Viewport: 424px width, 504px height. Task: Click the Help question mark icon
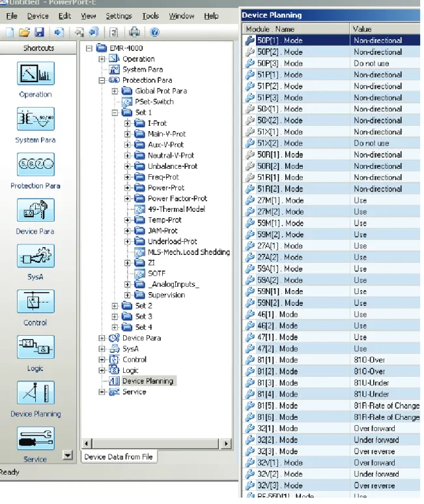tap(154, 32)
